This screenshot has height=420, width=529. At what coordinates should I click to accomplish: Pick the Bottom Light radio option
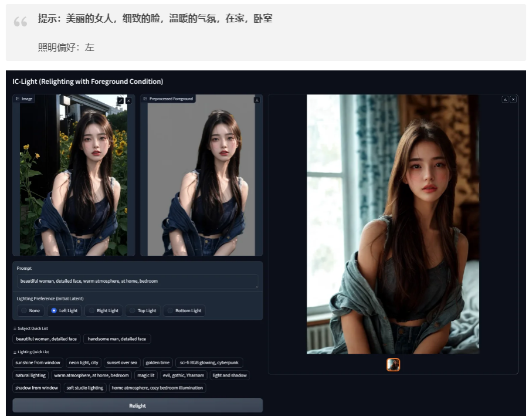(170, 311)
